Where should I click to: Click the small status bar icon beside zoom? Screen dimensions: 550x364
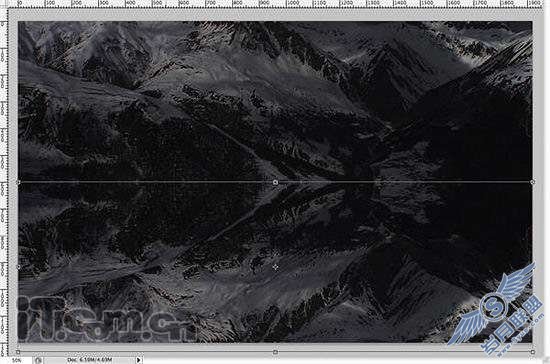click(38, 360)
